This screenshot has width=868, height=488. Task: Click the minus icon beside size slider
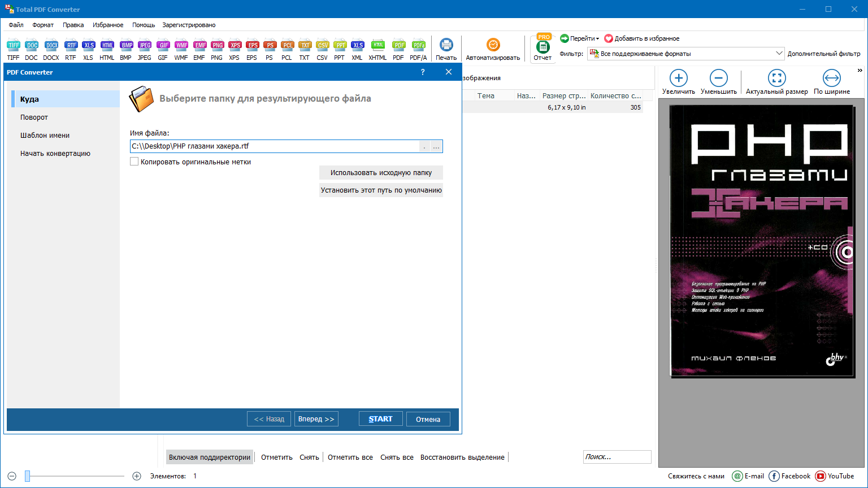[x=12, y=476]
